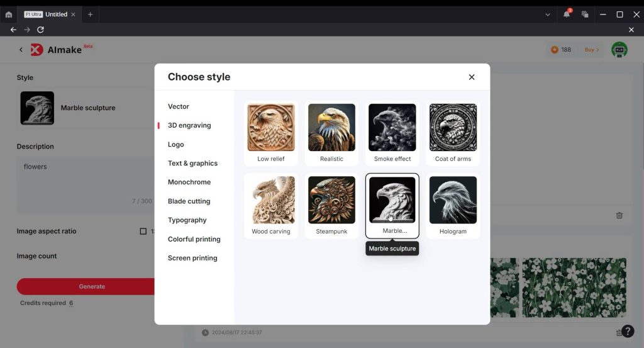The image size is (644, 348).
Task: Go back with the left arrow
Action: pos(13,30)
